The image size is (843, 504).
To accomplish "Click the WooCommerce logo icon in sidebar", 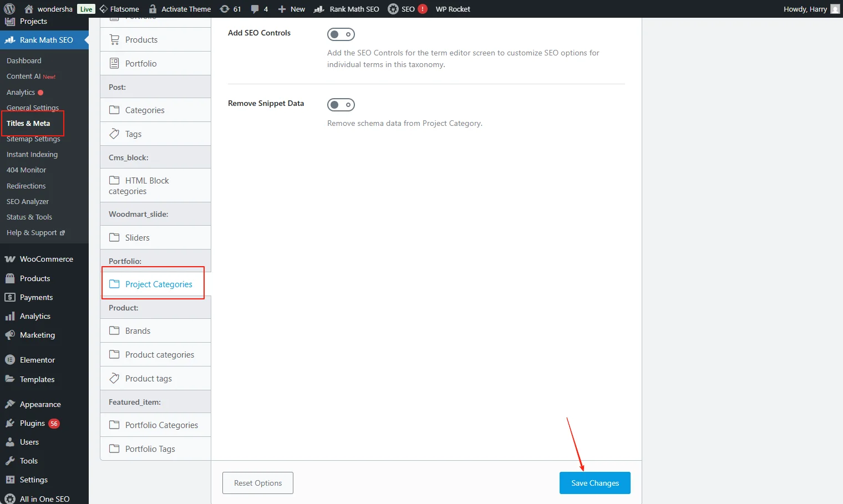I will (x=10, y=259).
